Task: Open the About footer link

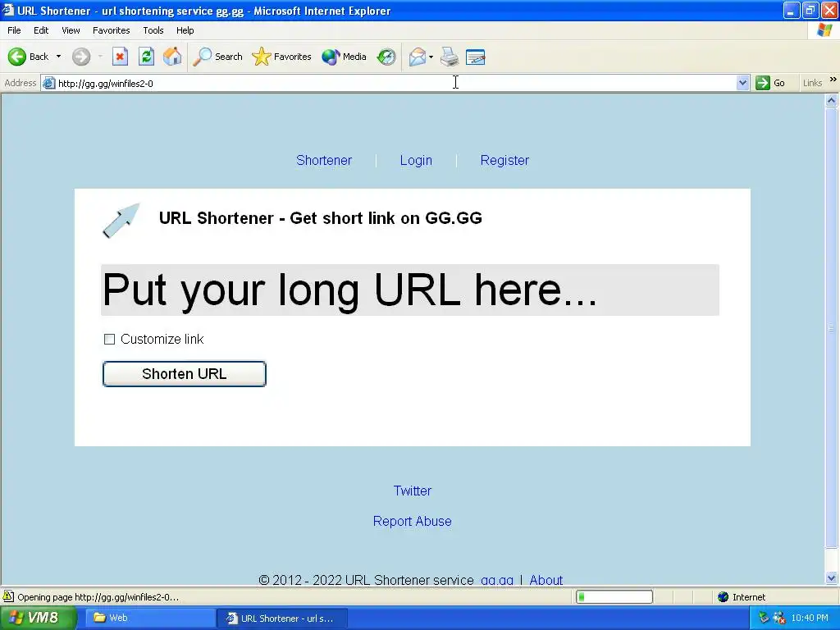Action: click(546, 580)
